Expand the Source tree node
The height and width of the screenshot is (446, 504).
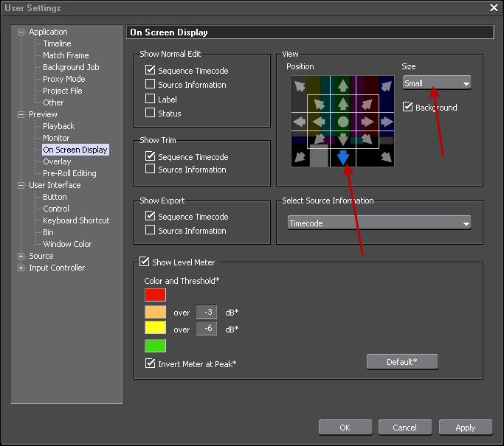click(21, 256)
